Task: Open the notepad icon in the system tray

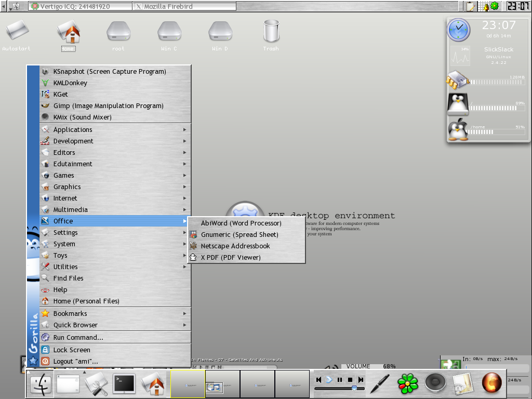Action: [471, 6]
